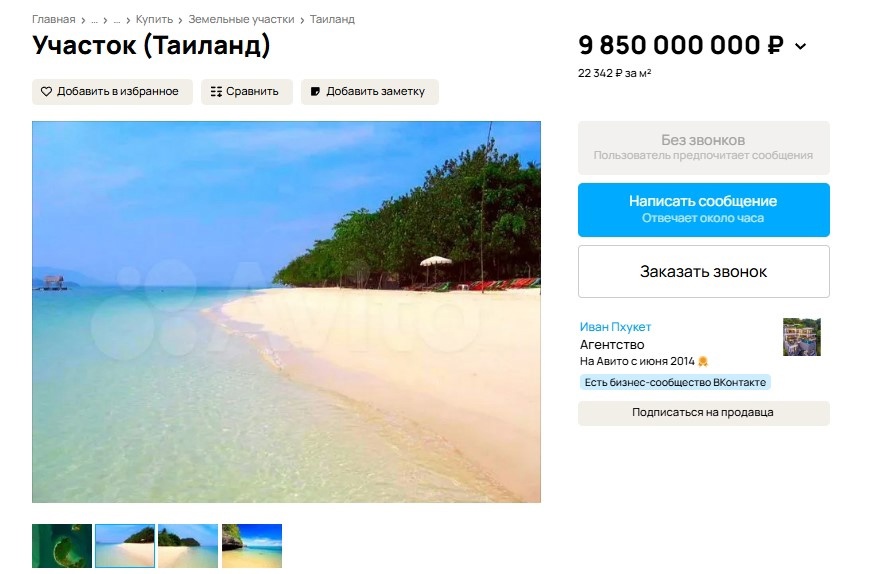
Task: Click the note icon beside Добавить заметку
Action: (x=316, y=92)
